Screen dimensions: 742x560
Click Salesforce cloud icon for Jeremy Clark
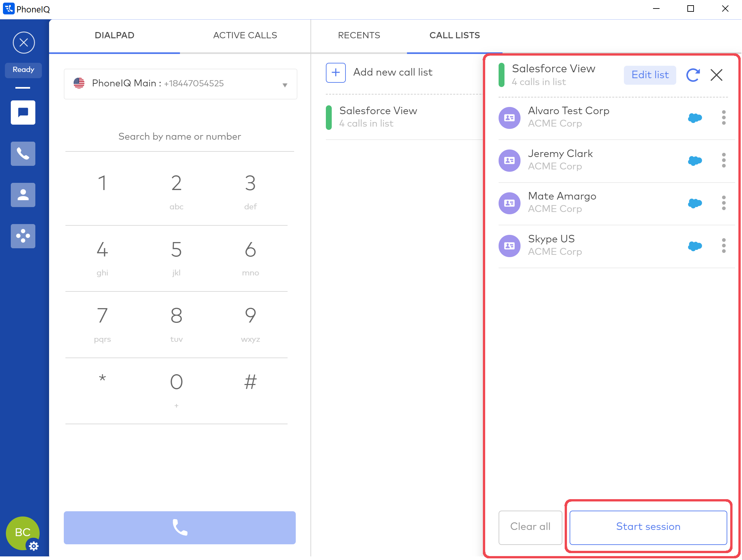click(x=695, y=161)
